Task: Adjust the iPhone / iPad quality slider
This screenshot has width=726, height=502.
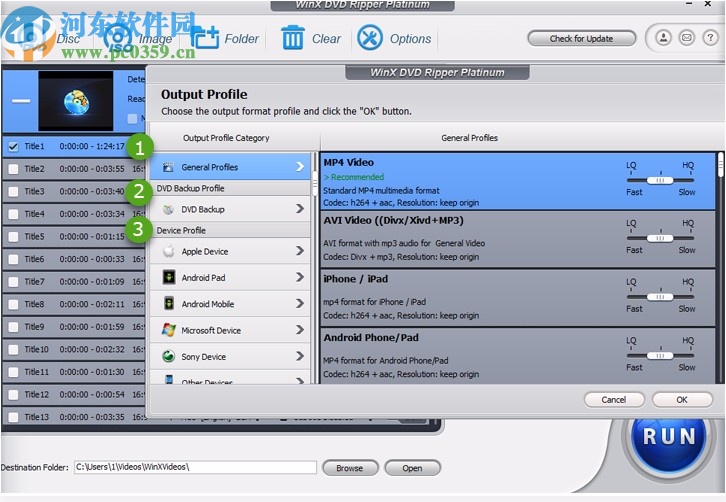Action: (x=660, y=297)
